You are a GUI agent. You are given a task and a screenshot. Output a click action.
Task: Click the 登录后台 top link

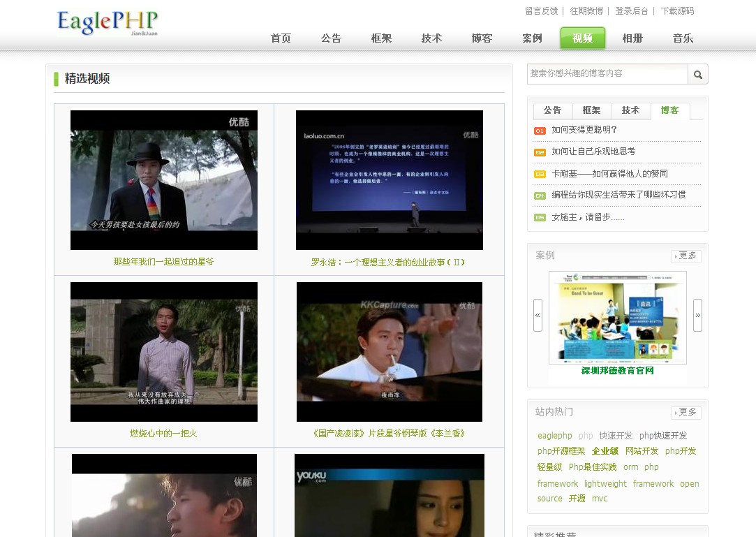[632, 10]
